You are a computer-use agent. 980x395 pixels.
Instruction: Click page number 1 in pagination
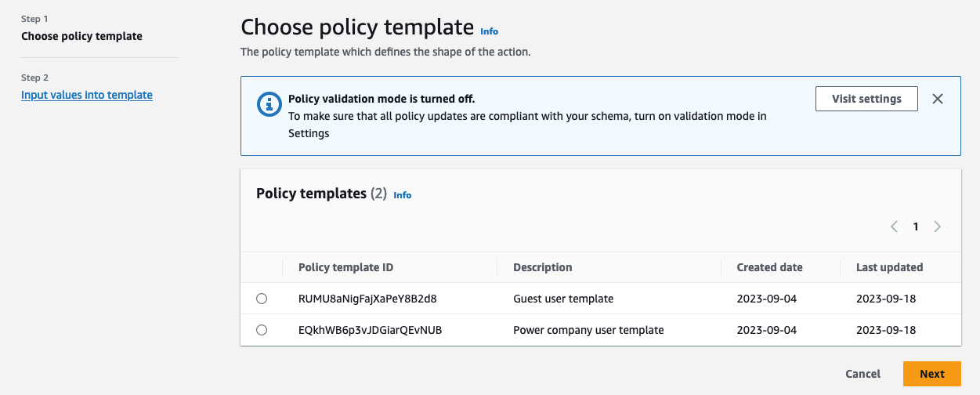(915, 226)
